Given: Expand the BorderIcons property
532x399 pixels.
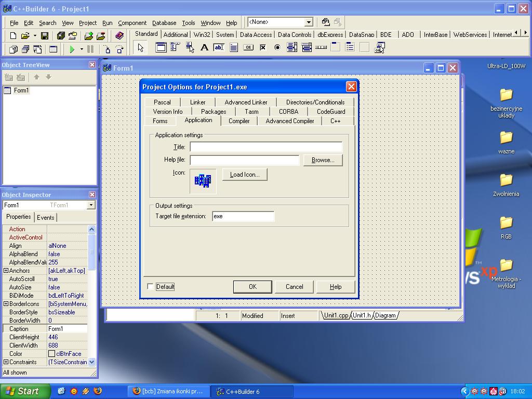Looking at the screenshot, I should coord(6,303).
